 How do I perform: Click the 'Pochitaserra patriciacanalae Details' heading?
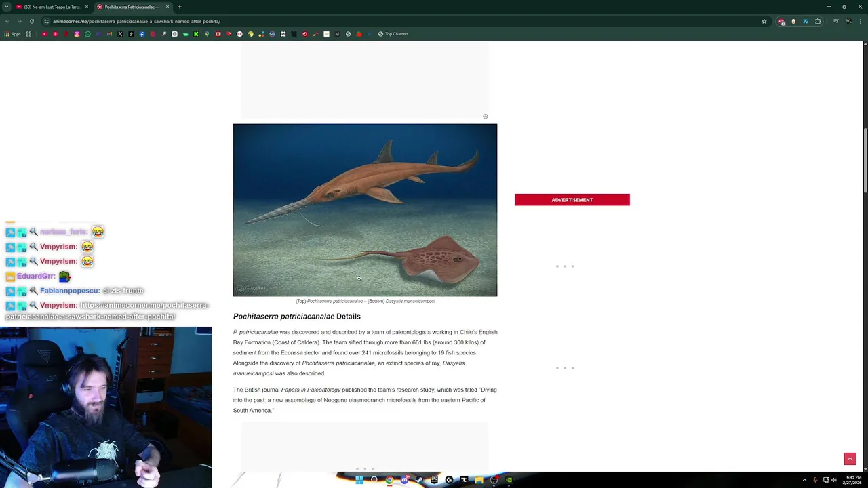click(297, 317)
